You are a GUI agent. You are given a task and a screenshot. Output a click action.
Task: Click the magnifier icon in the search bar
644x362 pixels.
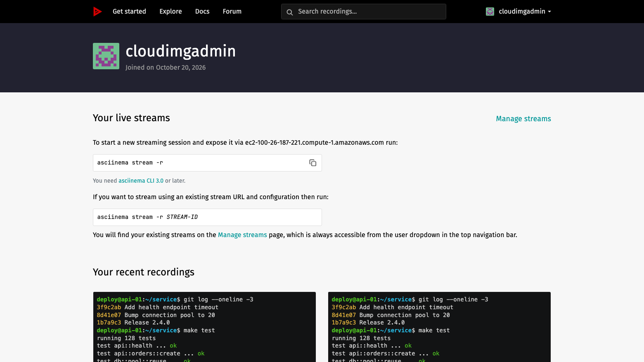(x=290, y=12)
